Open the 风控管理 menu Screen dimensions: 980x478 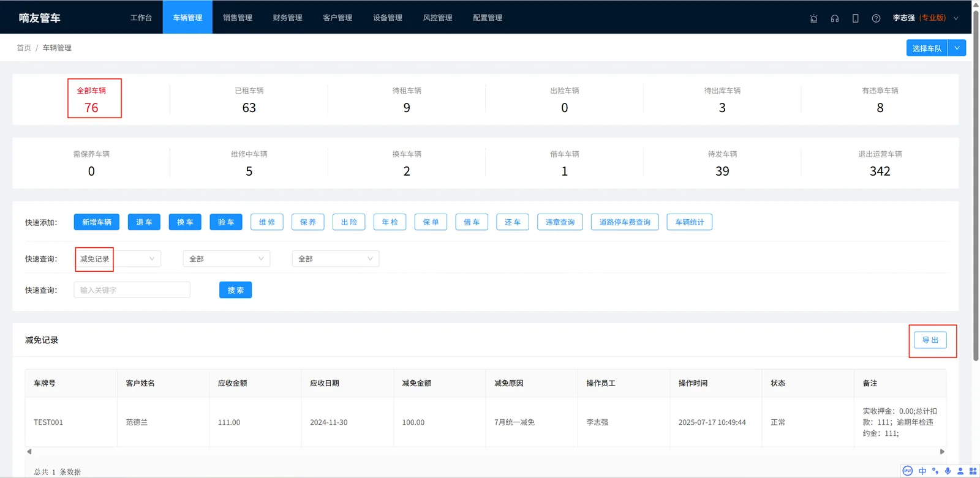[437, 17]
